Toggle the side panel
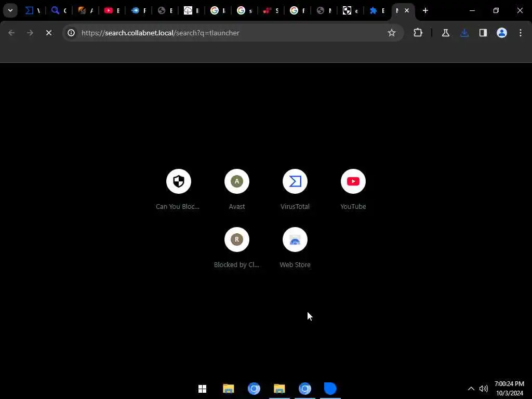The height and width of the screenshot is (399, 532). (x=483, y=33)
